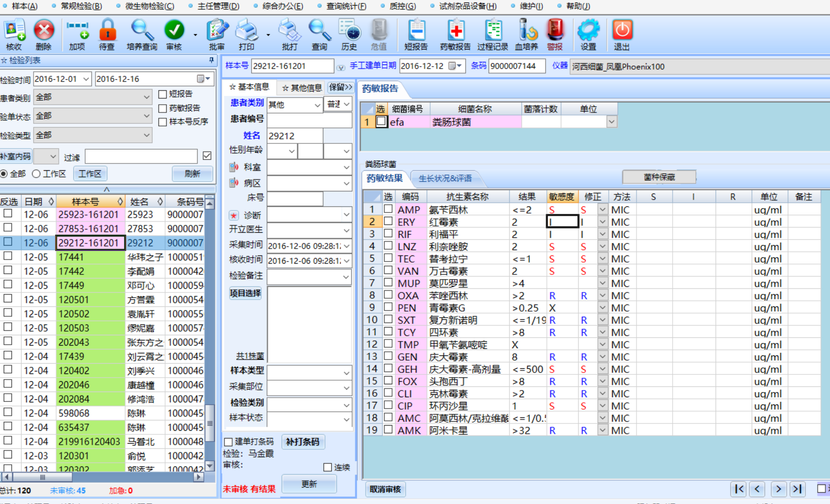Open ERY row 修正 dropdown arrow
Viewport: 830px width, 504px height.
(603, 222)
